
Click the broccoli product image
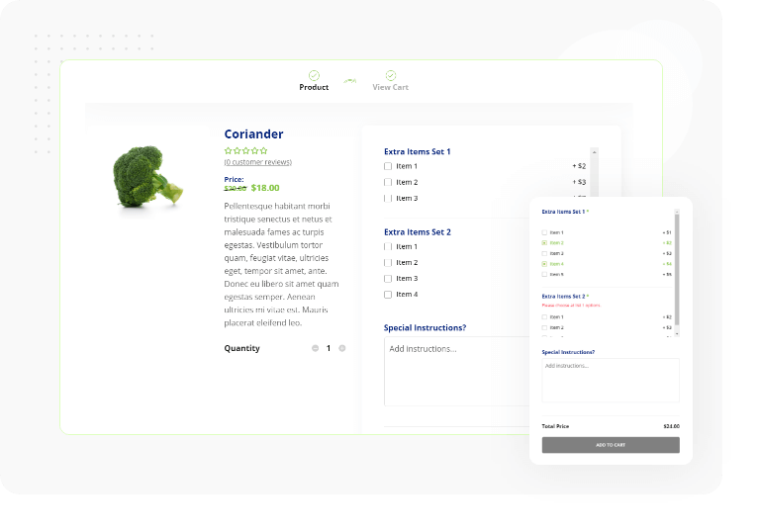pos(147,177)
